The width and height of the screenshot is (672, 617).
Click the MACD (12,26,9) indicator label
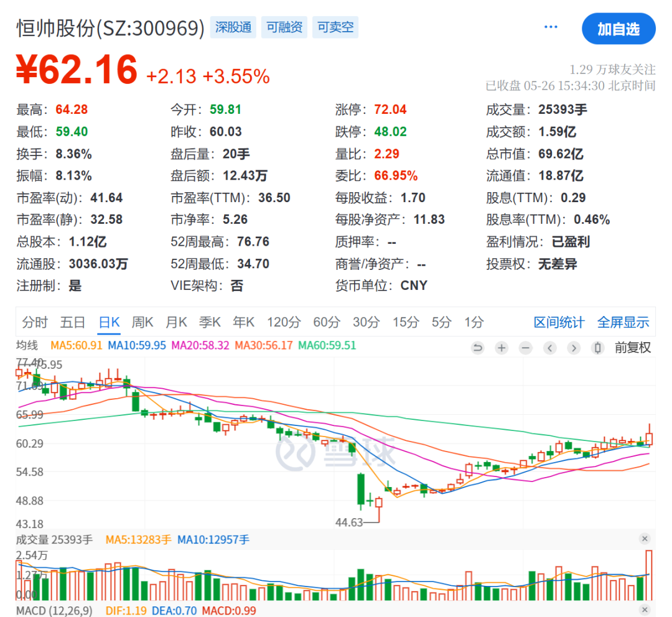pos(54,611)
